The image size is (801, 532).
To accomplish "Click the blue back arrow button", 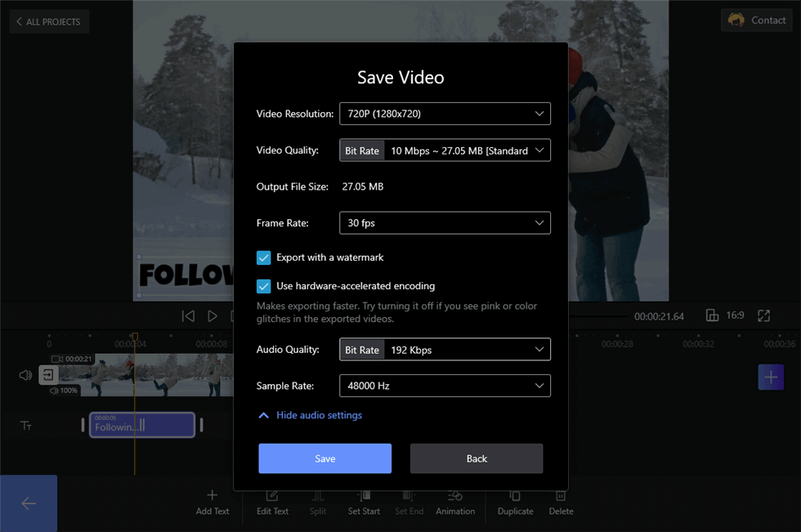I will pyautogui.click(x=29, y=503).
